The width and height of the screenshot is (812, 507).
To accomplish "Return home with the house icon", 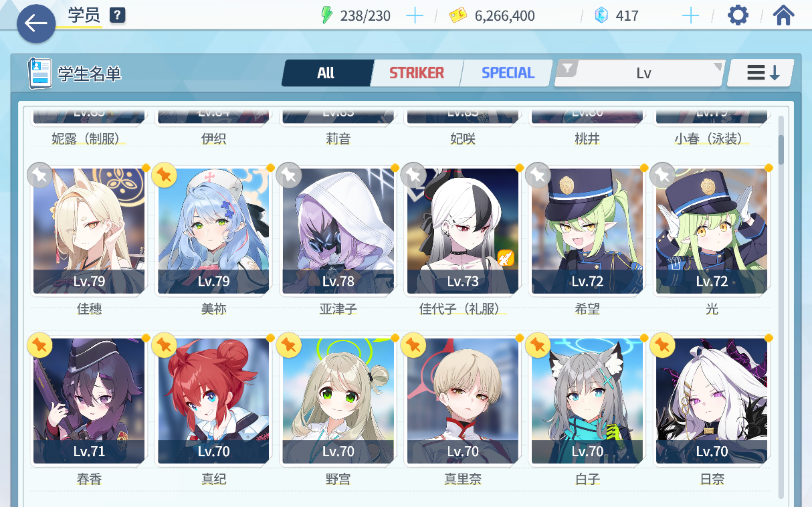I will tap(783, 16).
